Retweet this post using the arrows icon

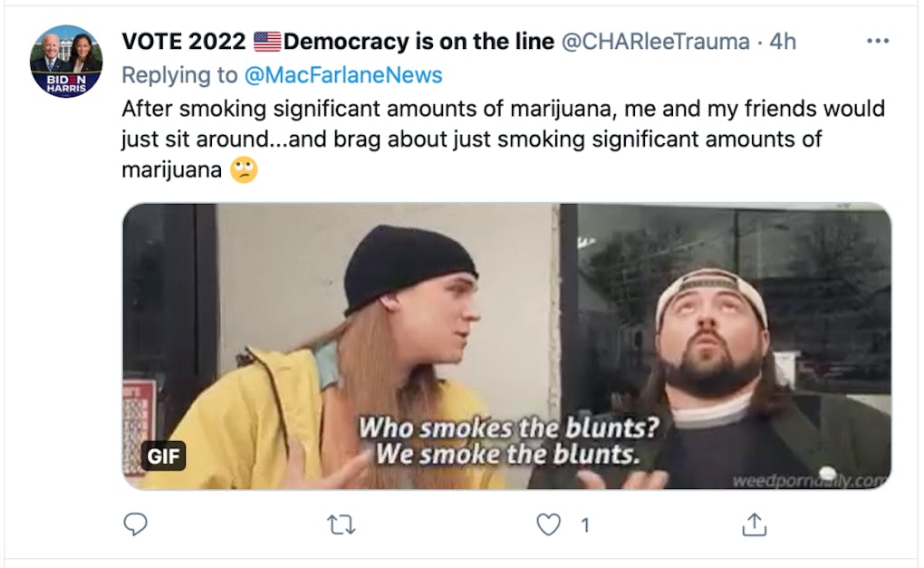coord(342,525)
